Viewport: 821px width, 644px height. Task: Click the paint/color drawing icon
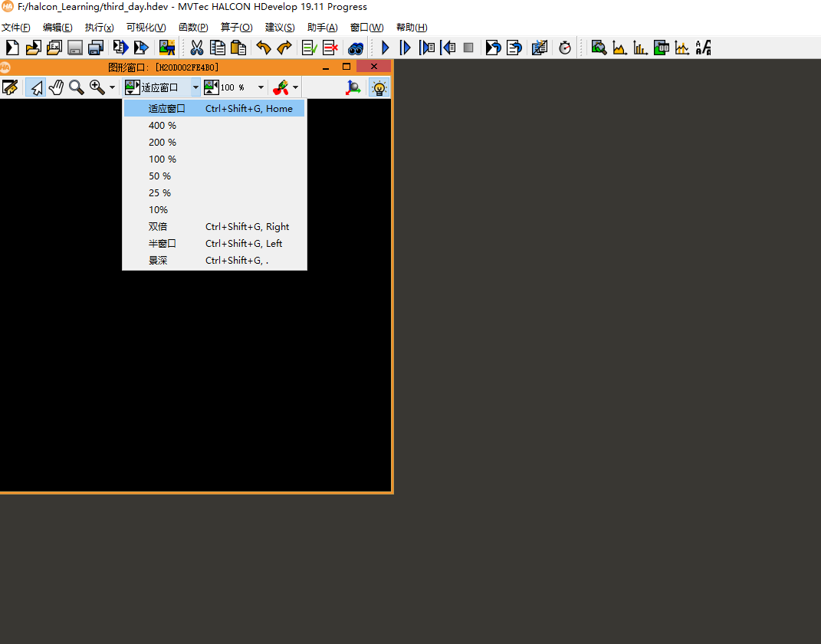tap(281, 87)
